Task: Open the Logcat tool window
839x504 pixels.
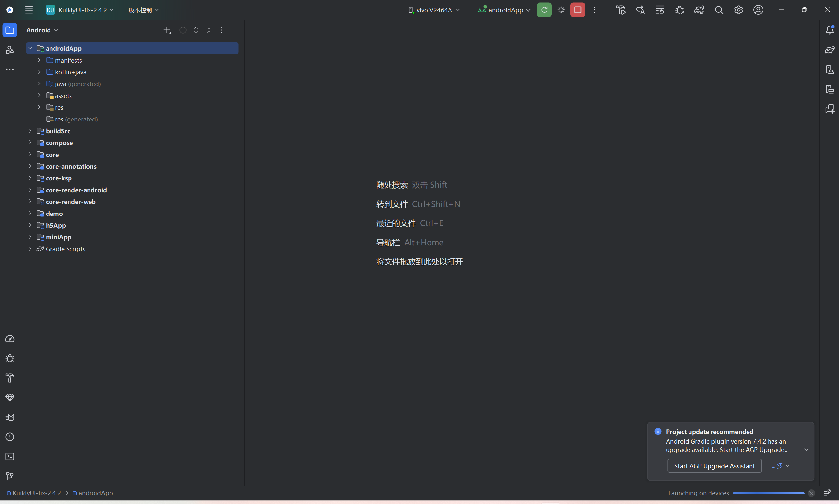Action: (10, 418)
